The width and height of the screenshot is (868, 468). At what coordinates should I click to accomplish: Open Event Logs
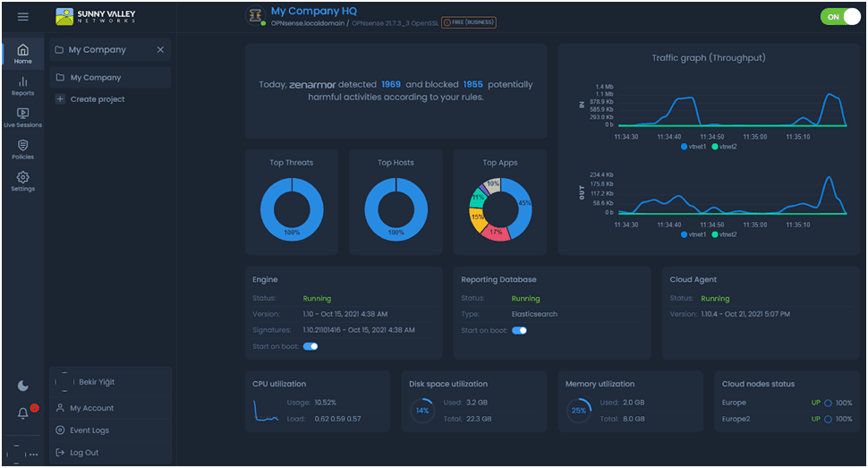point(110,430)
